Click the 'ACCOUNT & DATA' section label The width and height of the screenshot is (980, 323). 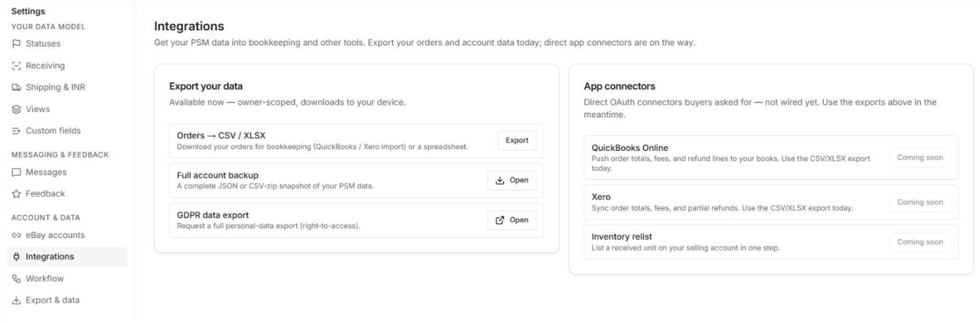(44, 218)
